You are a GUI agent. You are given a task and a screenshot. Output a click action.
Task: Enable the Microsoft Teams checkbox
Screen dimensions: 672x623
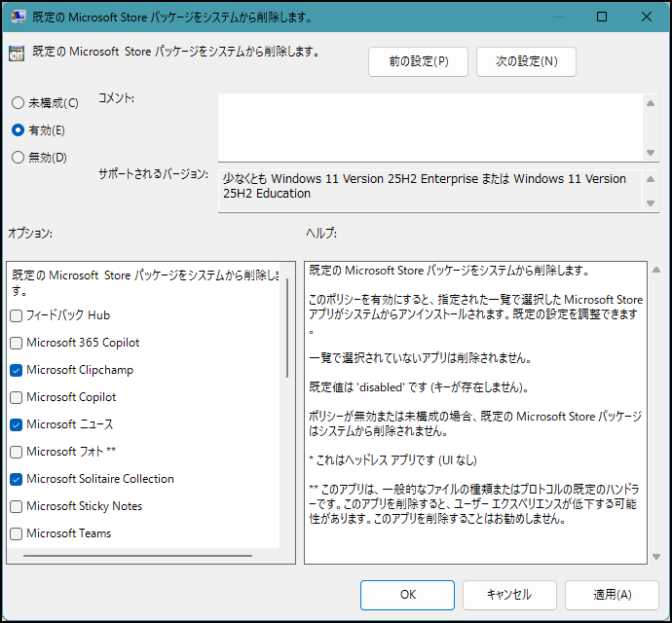click(17, 533)
